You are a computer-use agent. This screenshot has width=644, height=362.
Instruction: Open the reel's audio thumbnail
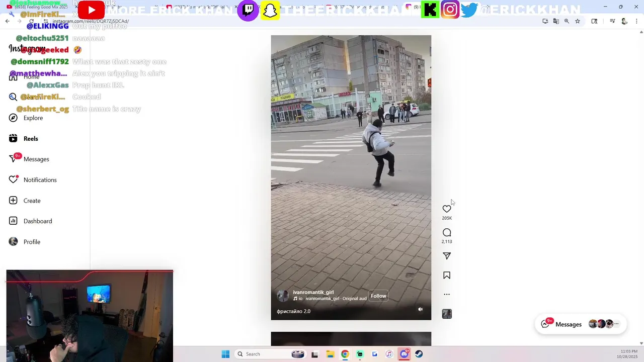pos(447,314)
